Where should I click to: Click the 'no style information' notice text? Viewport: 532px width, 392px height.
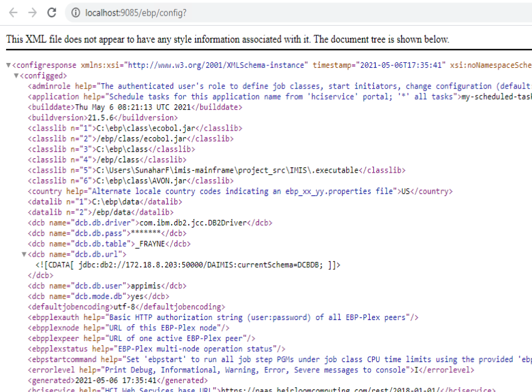click(227, 40)
